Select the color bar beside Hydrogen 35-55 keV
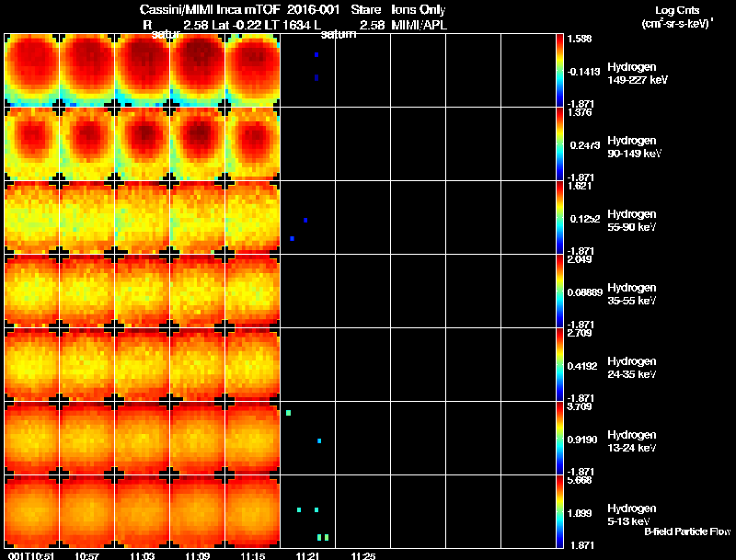The height and width of the screenshot is (560, 736). pyautogui.click(x=560, y=291)
